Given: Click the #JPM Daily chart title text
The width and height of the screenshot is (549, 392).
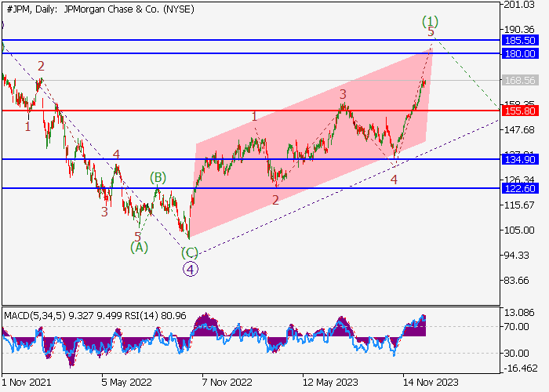Looking at the screenshot, I should 100,9.
